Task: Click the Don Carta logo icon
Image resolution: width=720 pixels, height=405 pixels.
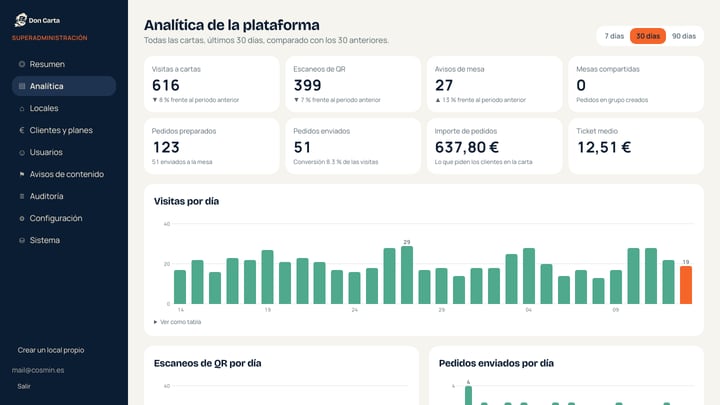Action: coord(21,20)
